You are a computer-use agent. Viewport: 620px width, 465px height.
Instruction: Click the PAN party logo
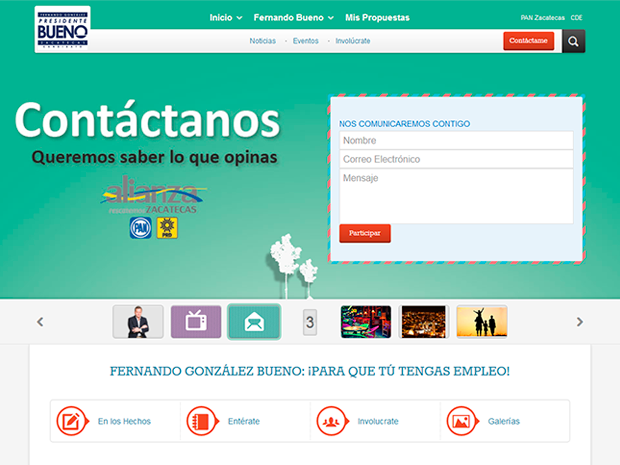click(x=140, y=228)
